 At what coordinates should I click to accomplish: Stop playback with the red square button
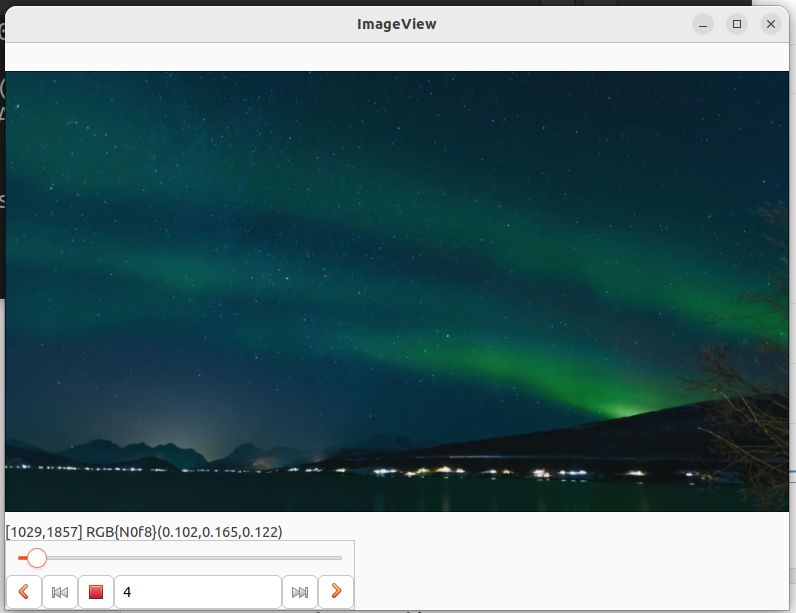96,592
